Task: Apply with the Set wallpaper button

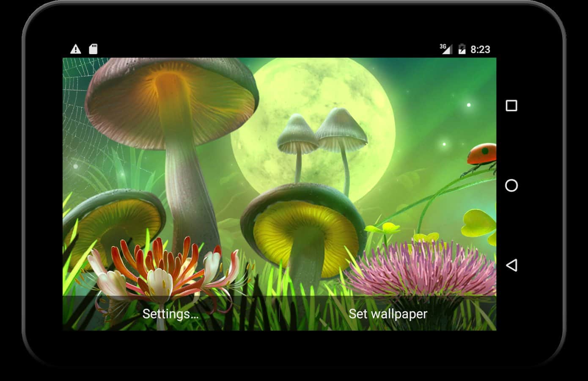Action: pos(387,314)
